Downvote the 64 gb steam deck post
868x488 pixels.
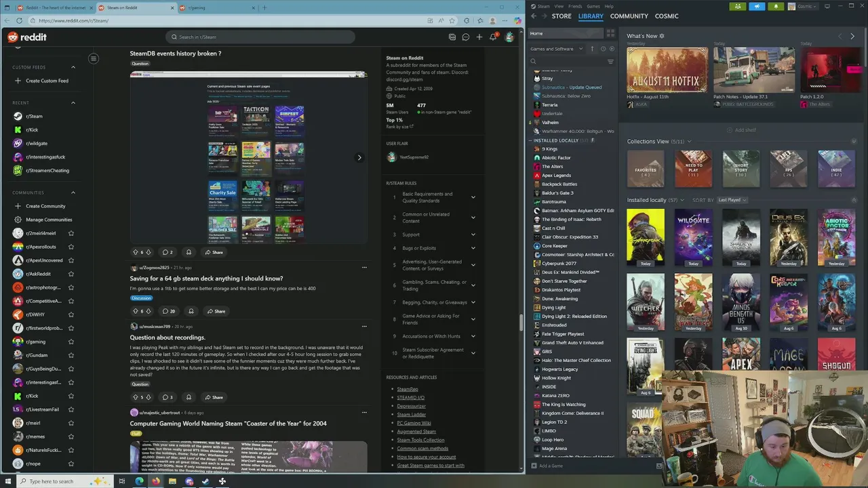click(149, 311)
